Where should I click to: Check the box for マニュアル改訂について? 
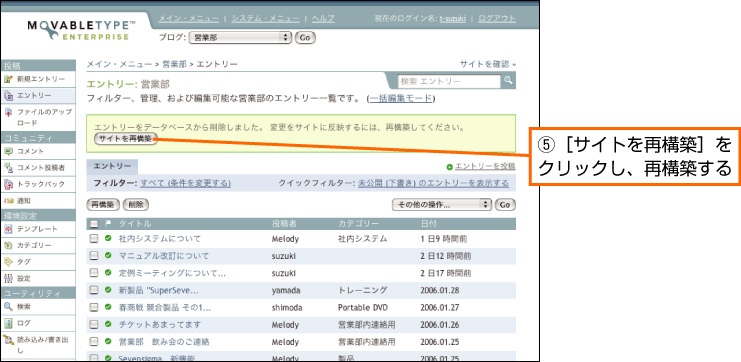point(94,256)
